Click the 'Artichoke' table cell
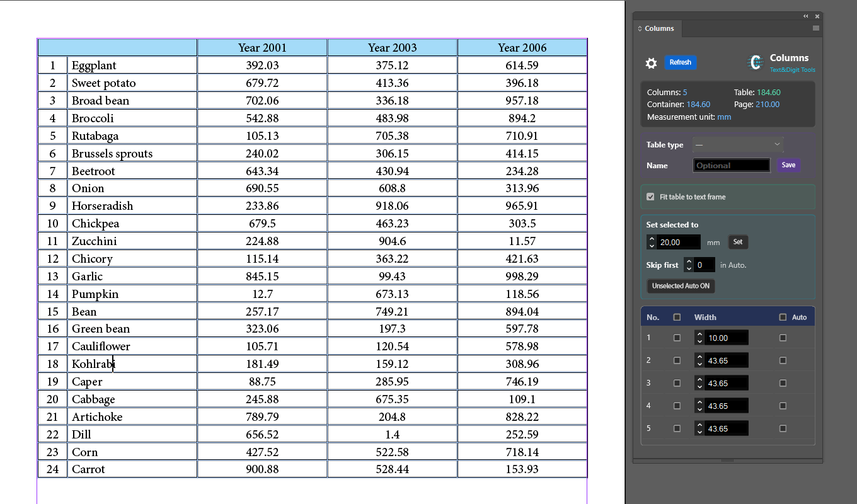Screen dimensions: 857x504 (132, 416)
